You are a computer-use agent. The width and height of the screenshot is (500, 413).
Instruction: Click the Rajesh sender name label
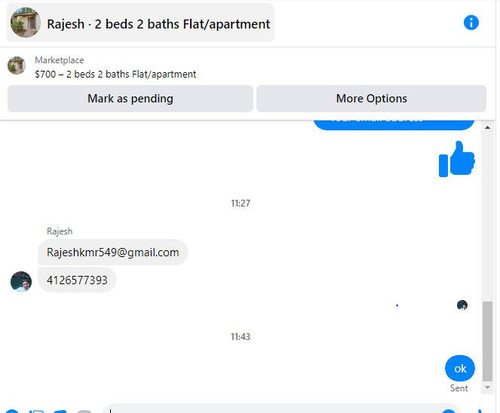tap(59, 231)
